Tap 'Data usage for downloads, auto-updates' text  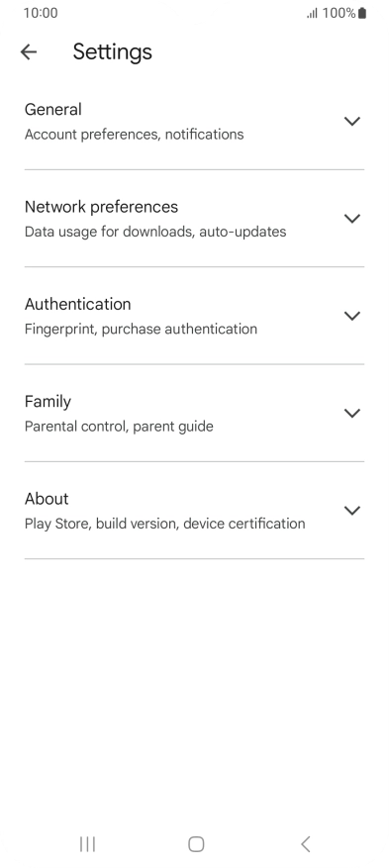(155, 232)
